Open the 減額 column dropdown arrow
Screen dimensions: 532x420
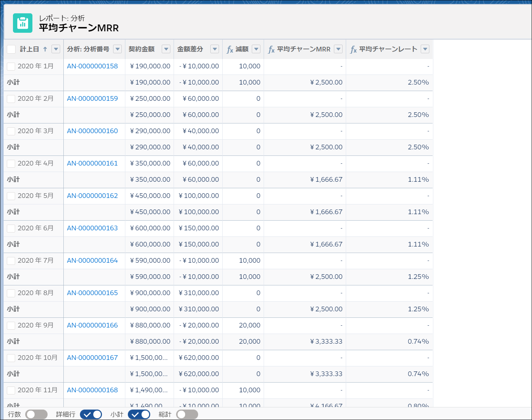pyautogui.click(x=256, y=49)
